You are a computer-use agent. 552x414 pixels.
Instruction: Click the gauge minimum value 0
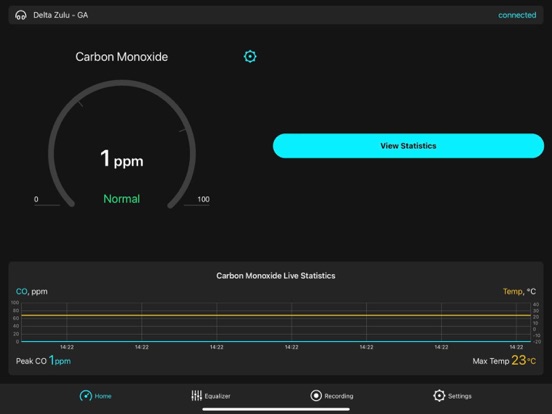pyautogui.click(x=36, y=199)
